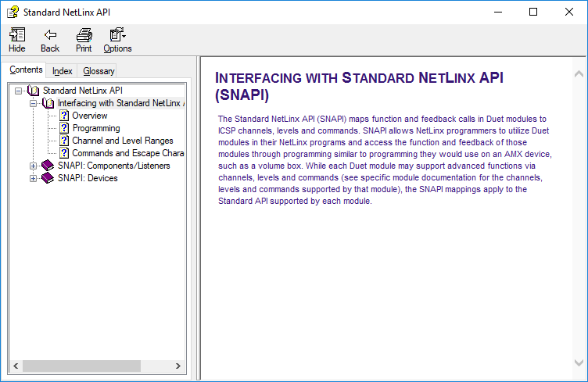Open Channel and Level Ranges topic
The height and width of the screenshot is (382, 588).
[122, 141]
